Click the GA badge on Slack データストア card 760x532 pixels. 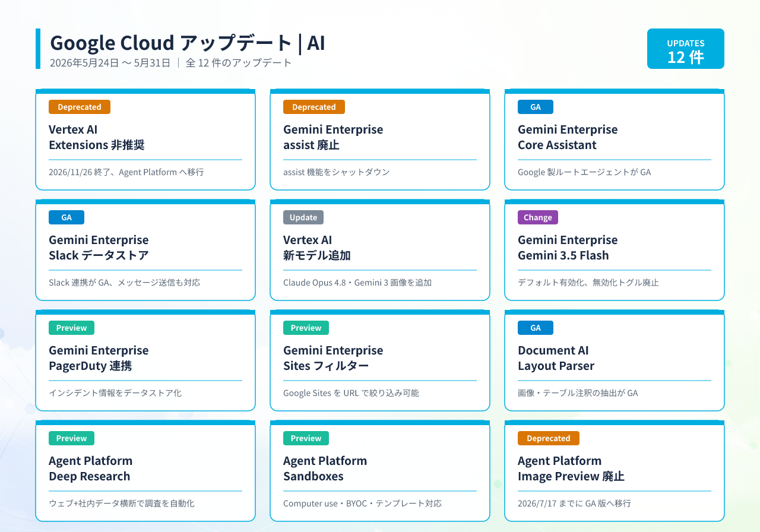66,217
